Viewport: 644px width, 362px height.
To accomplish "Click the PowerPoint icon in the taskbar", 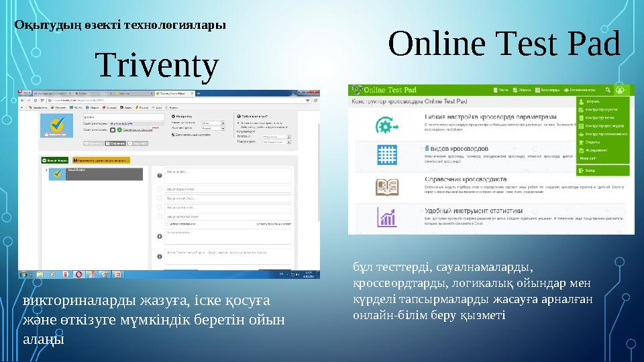I will click(118, 274).
